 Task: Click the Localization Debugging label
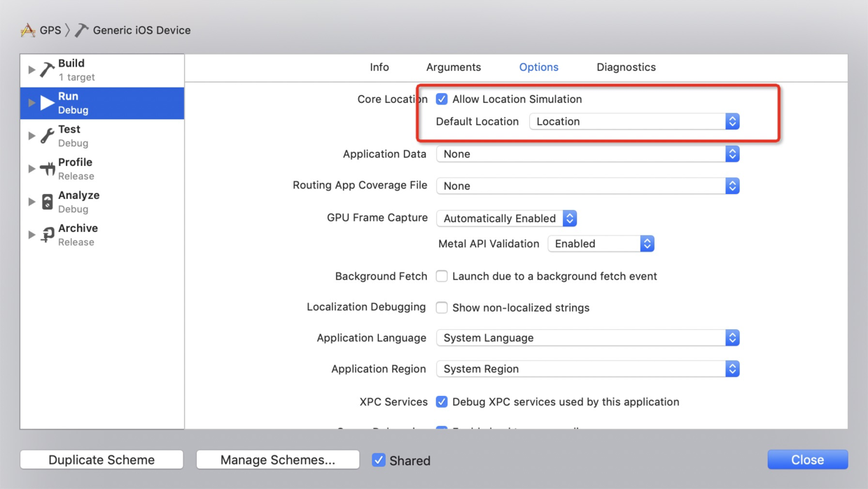click(366, 307)
